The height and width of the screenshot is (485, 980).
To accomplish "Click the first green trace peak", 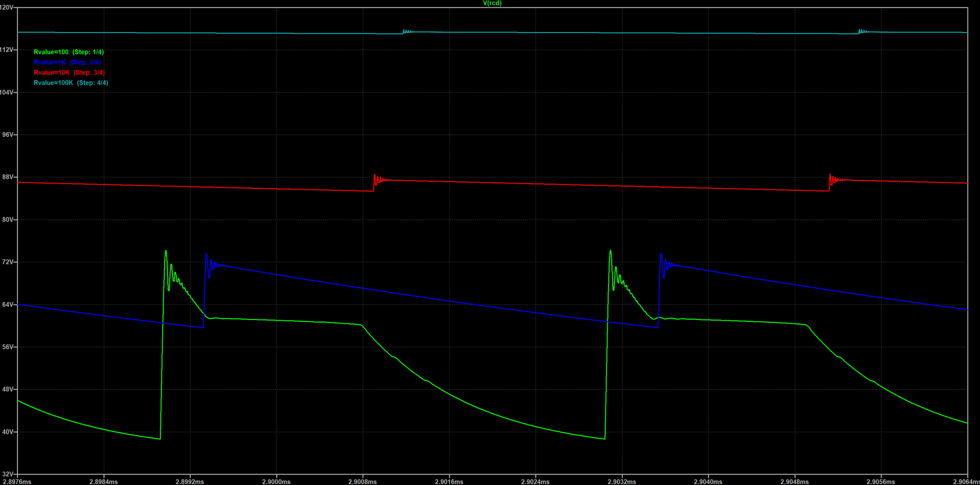I will click(x=166, y=252).
